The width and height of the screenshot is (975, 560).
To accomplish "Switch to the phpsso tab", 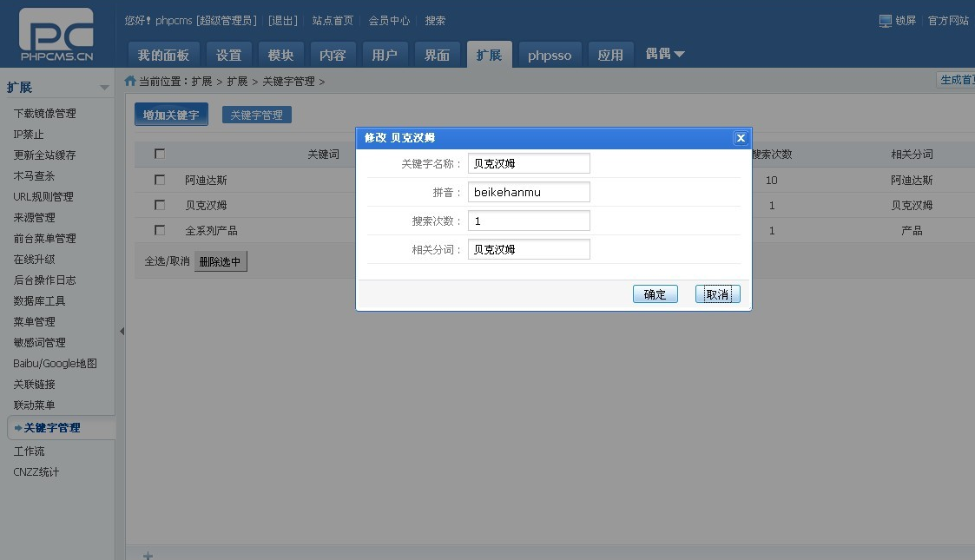I will tap(550, 55).
